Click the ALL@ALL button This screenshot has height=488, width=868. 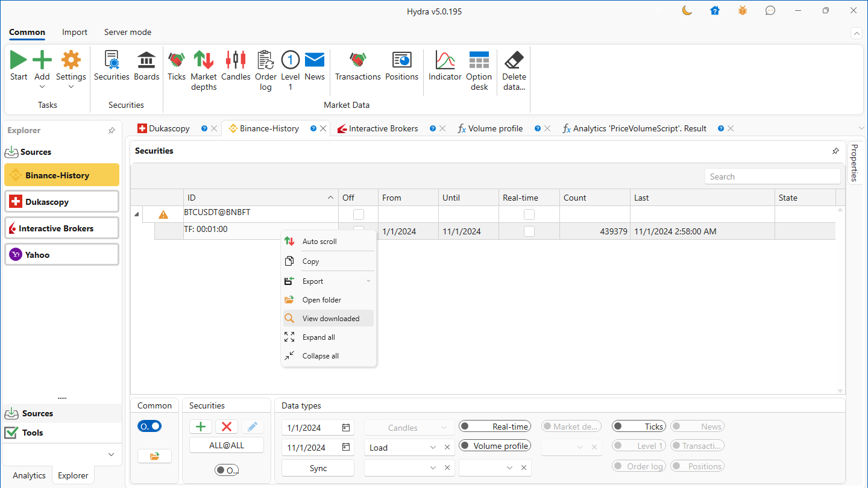click(x=227, y=445)
